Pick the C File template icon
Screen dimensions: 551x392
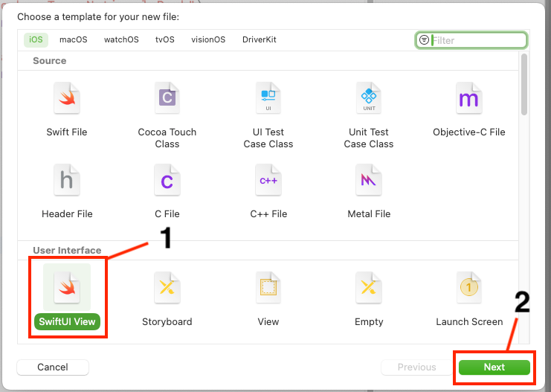pyautogui.click(x=167, y=180)
